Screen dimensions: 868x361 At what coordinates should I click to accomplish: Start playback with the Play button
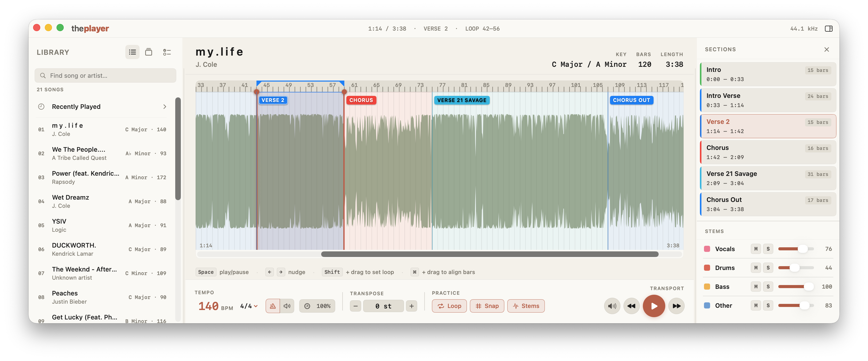(x=654, y=306)
